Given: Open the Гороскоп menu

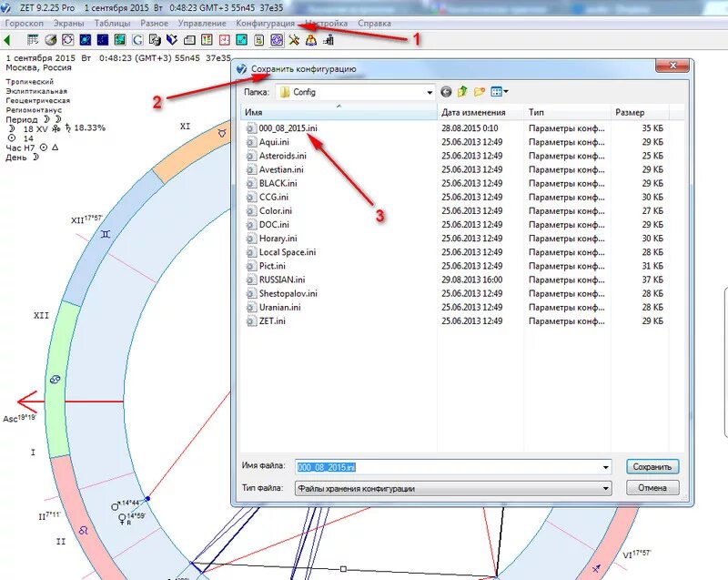Looking at the screenshot, I should point(25,24).
